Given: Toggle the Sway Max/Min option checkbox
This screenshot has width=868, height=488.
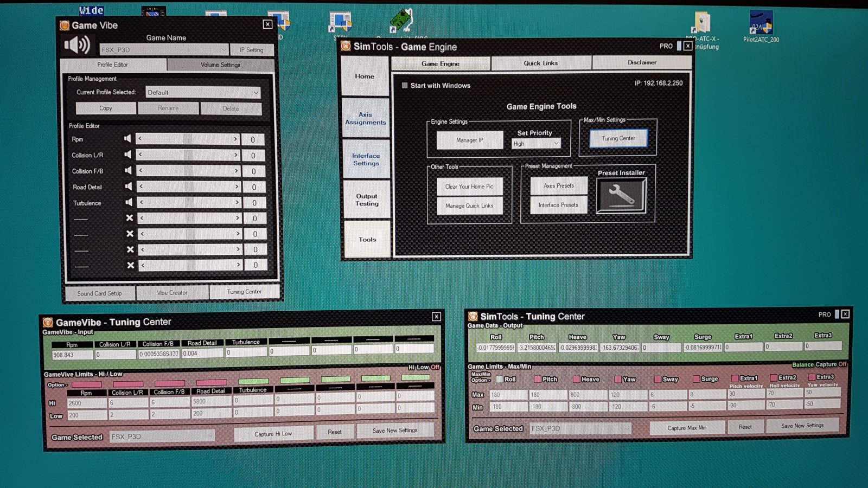Looking at the screenshot, I should pyautogui.click(x=658, y=380).
